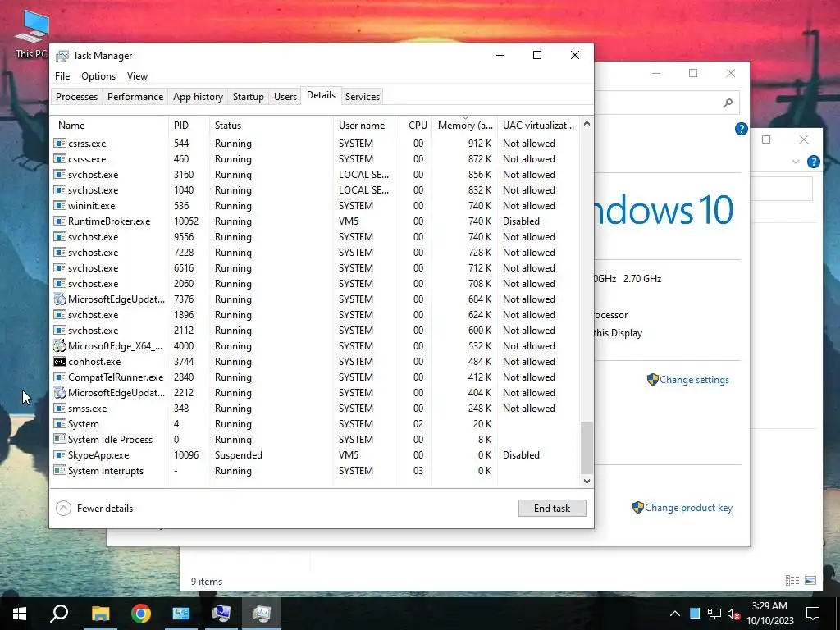Switch to Task Manager taskbar button
Screen dimensions: 840x630
262,614
